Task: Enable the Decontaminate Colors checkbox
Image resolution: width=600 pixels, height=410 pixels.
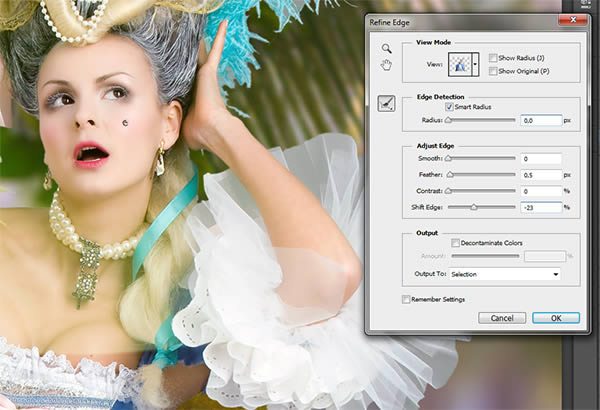Action: 455,243
